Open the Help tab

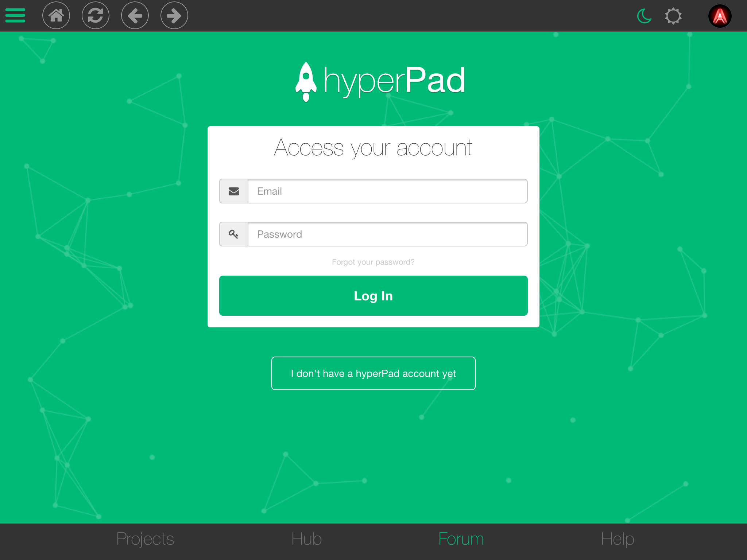pyautogui.click(x=618, y=539)
